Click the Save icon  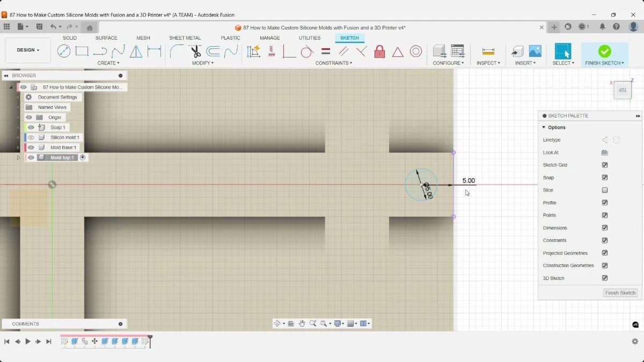point(39,27)
